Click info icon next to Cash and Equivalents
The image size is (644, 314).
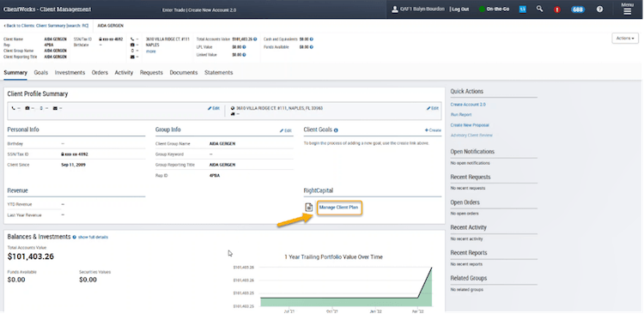tap(312, 39)
